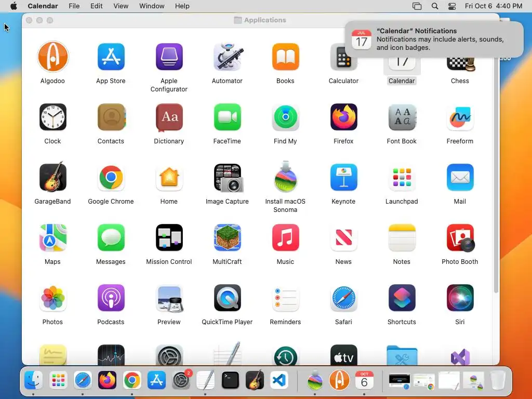The width and height of the screenshot is (532, 399).
Task: Select Launchpad in the Applications window
Action: click(402, 177)
